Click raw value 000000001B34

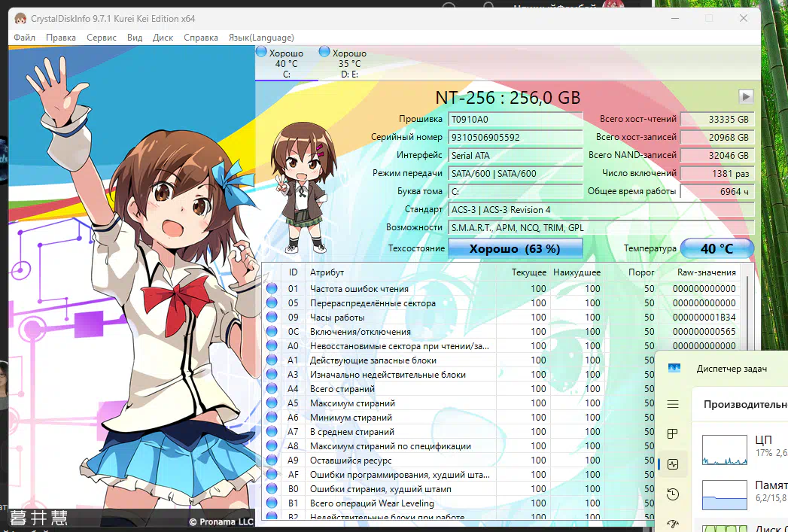tap(704, 318)
